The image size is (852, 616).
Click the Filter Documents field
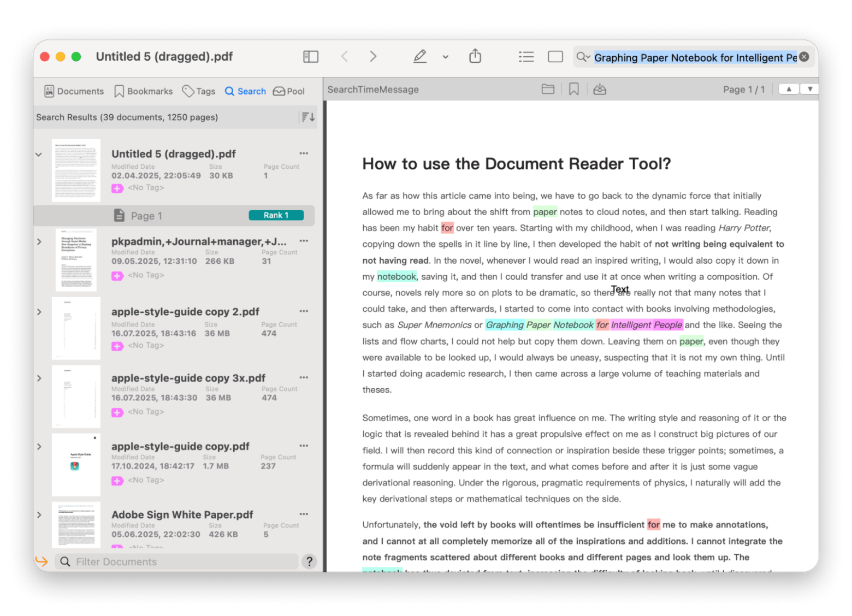click(x=177, y=561)
